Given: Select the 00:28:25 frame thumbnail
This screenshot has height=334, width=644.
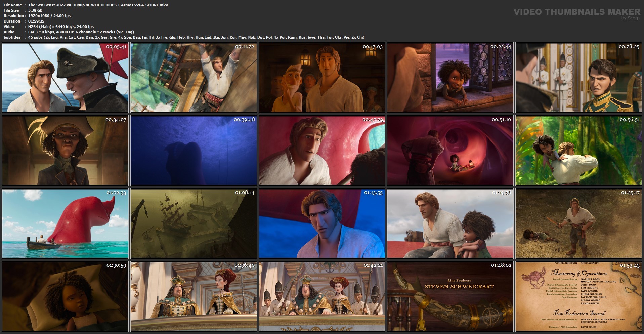Looking at the screenshot, I should point(578,78).
